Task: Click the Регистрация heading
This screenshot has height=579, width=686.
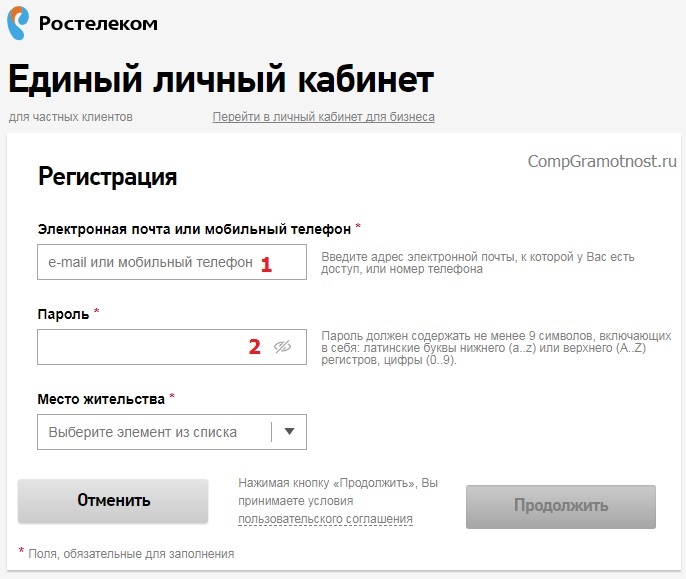Action: coord(108,177)
